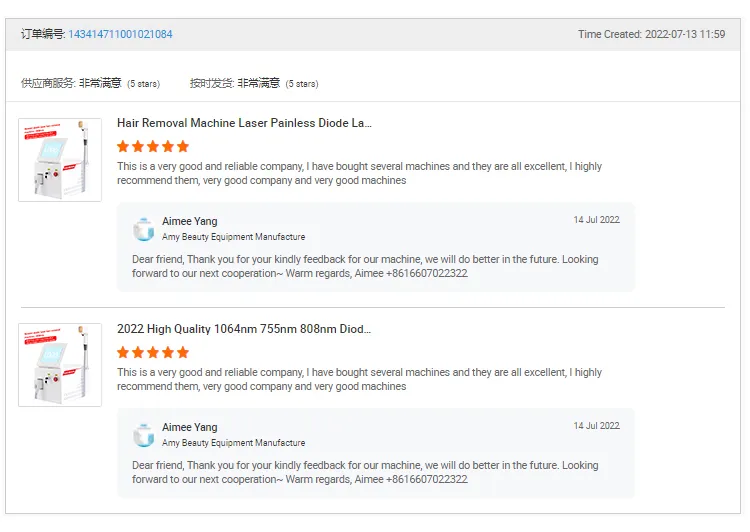
Task: Open 2022 High Quality 1064nm 755nm product title
Action: 243,329
